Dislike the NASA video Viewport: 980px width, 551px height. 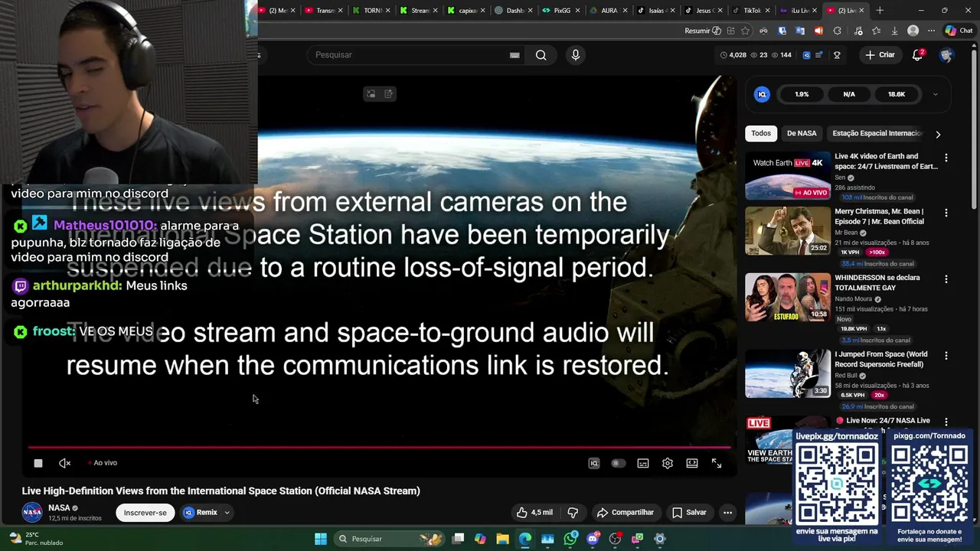[573, 513]
